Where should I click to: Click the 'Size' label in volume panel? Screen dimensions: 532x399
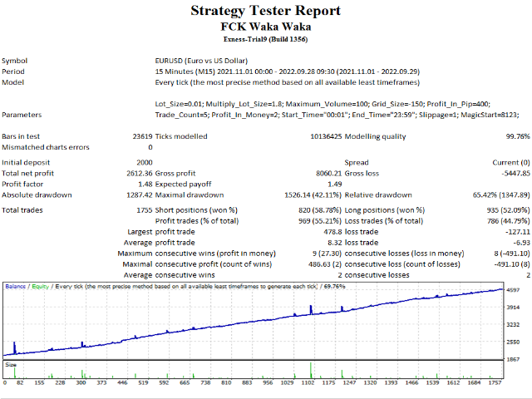tap(11, 365)
